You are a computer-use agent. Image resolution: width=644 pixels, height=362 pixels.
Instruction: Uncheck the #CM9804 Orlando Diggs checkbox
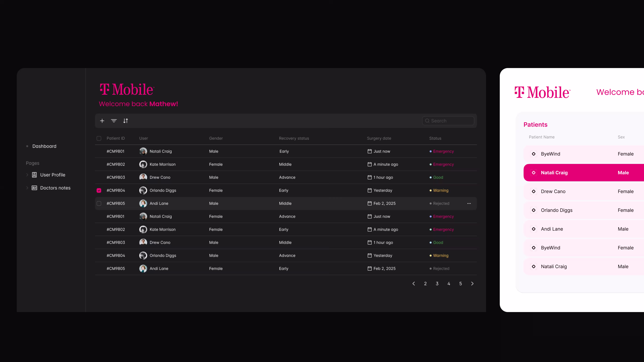99,190
